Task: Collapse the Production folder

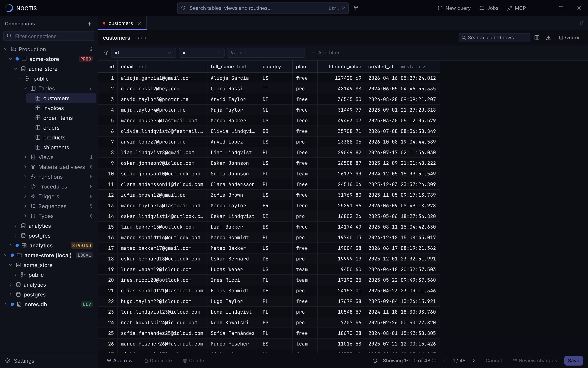Action: pyautogui.click(x=6, y=49)
